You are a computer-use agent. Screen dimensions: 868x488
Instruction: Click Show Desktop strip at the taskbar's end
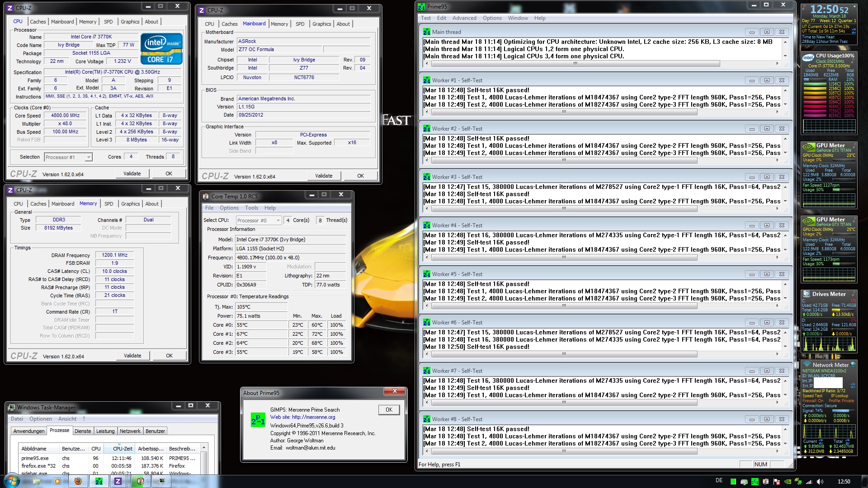(x=864, y=481)
